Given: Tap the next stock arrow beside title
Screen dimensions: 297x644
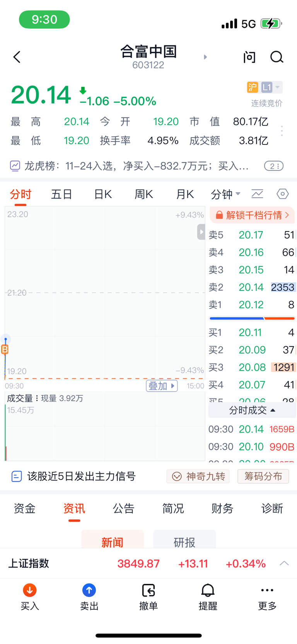Looking at the screenshot, I should [x=205, y=57].
